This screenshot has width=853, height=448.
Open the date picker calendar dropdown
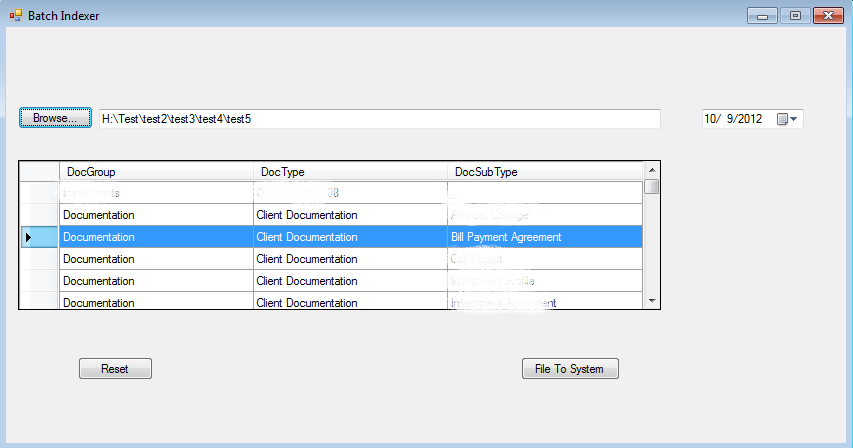coord(788,119)
